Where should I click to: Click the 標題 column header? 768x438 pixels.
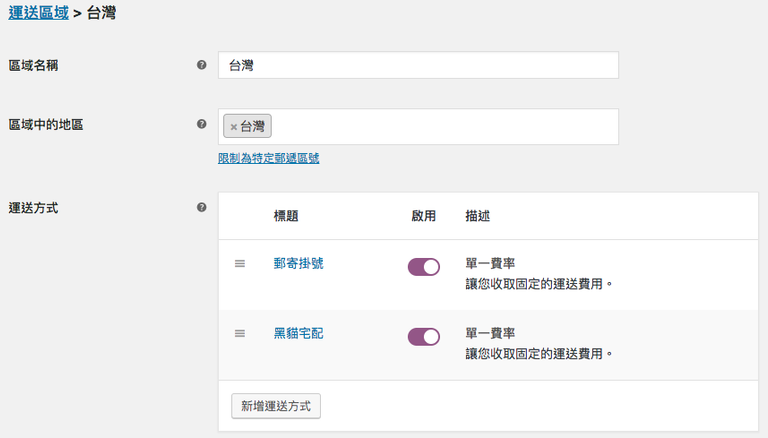286,216
